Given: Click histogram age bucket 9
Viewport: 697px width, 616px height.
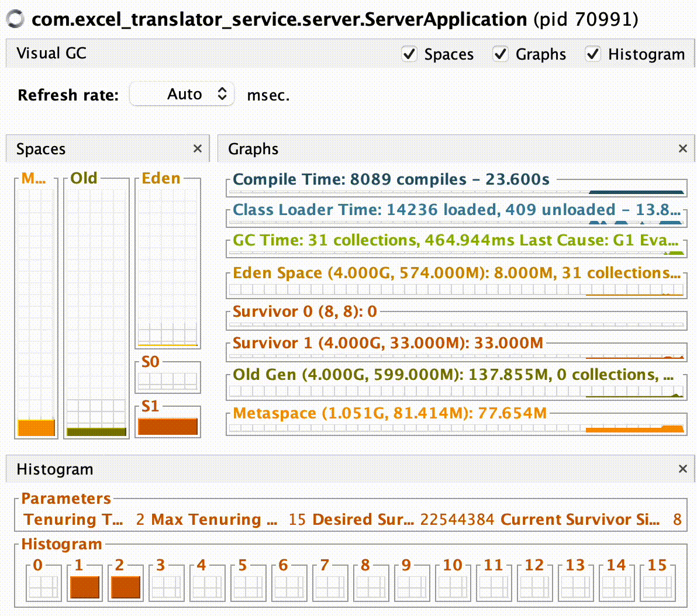Looking at the screenshot, I should click(412, 583).
